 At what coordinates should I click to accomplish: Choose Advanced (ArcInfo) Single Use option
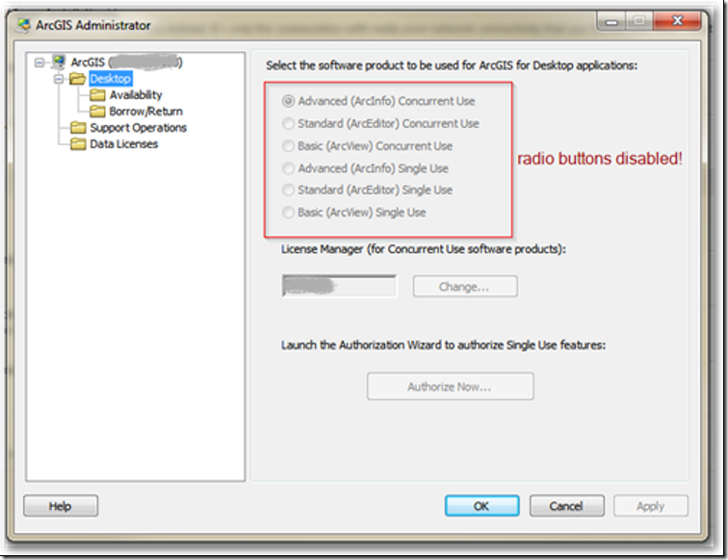click(288, 168)
